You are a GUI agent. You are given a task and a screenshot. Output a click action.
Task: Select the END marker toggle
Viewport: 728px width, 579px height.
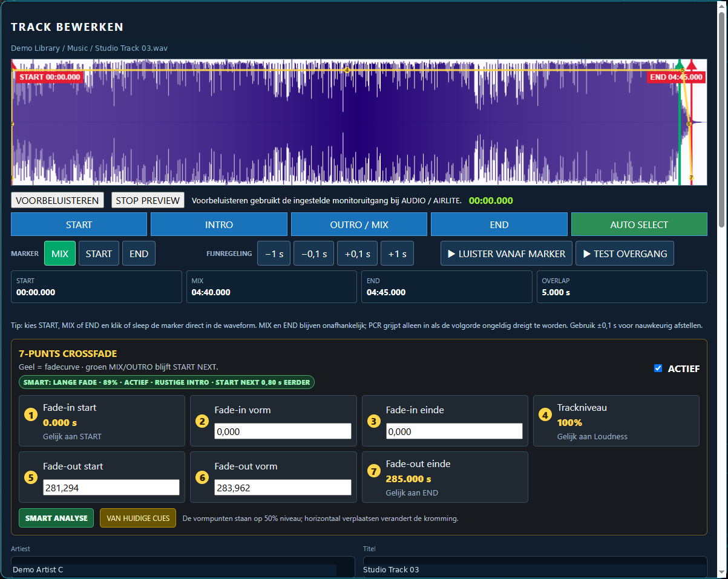pyautogui.click(x=139, y=254)
